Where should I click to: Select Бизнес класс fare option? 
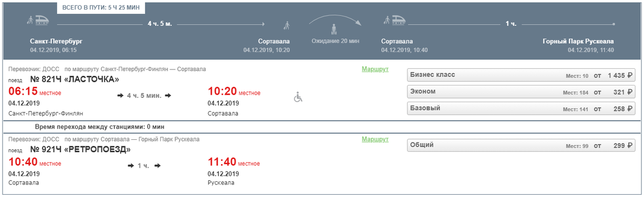click(522, 75)
